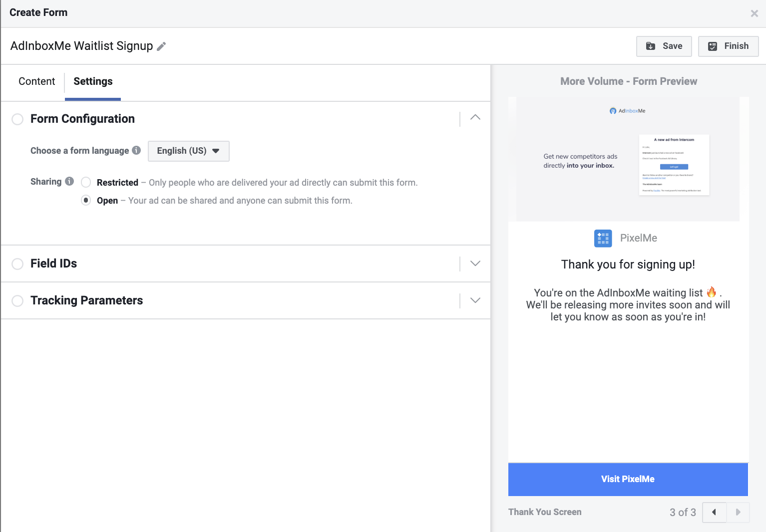Click the Form Configuration status circle
This screenshot has width=766, height=532.
coord(17,119)
